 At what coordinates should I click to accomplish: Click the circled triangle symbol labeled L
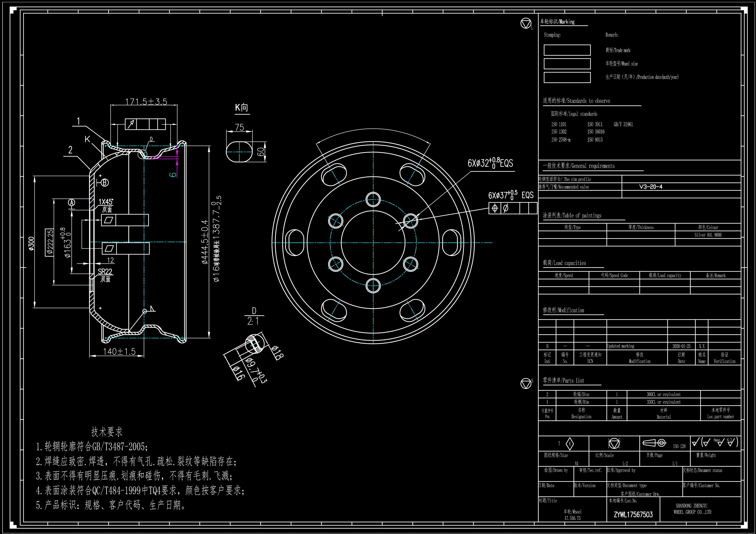[526, 23]
